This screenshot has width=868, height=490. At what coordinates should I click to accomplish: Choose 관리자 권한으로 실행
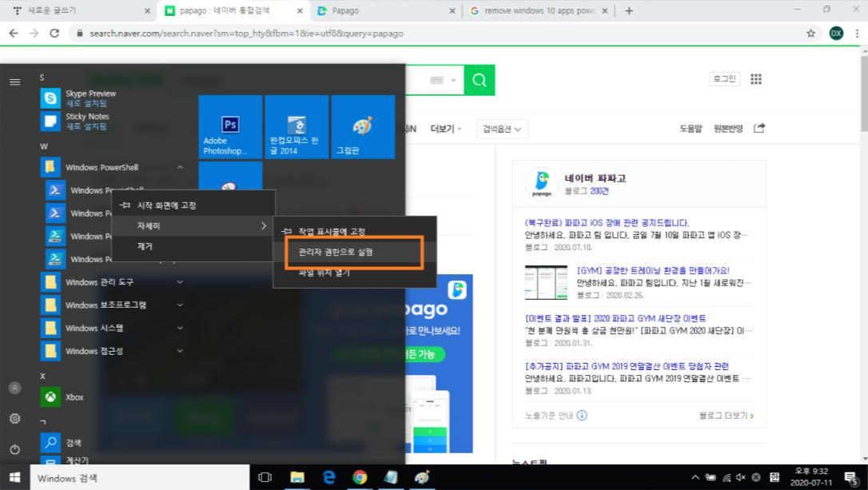coord(355,252)
